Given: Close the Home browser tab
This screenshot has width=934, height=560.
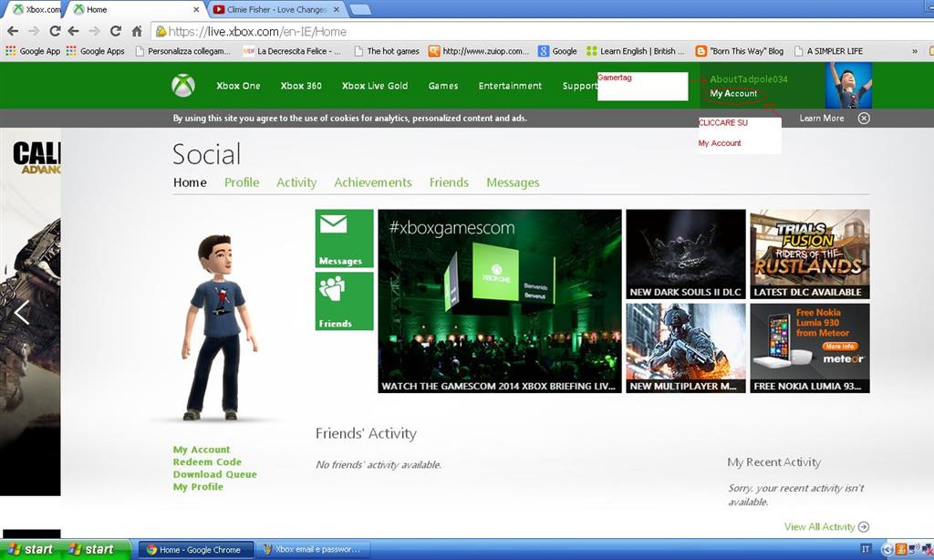Looking at the screenshot, I should [x=197, y=9].
